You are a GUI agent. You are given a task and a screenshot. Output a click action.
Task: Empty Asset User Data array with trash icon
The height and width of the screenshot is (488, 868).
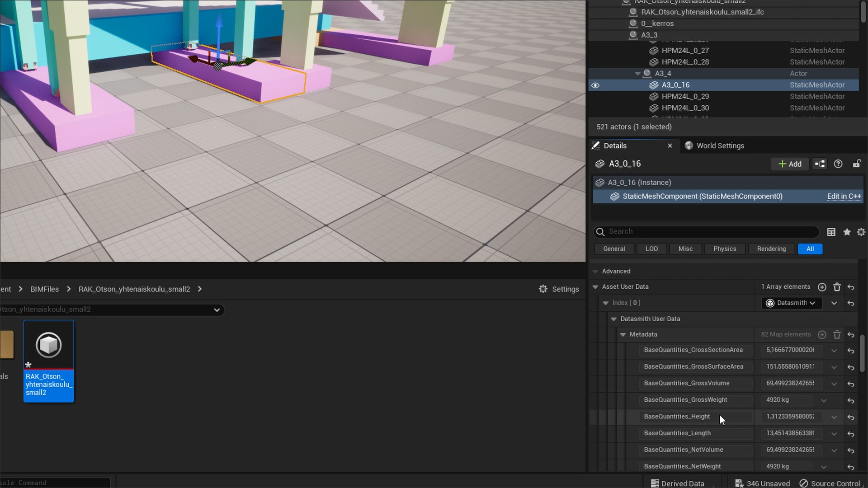tap(837, 287)
